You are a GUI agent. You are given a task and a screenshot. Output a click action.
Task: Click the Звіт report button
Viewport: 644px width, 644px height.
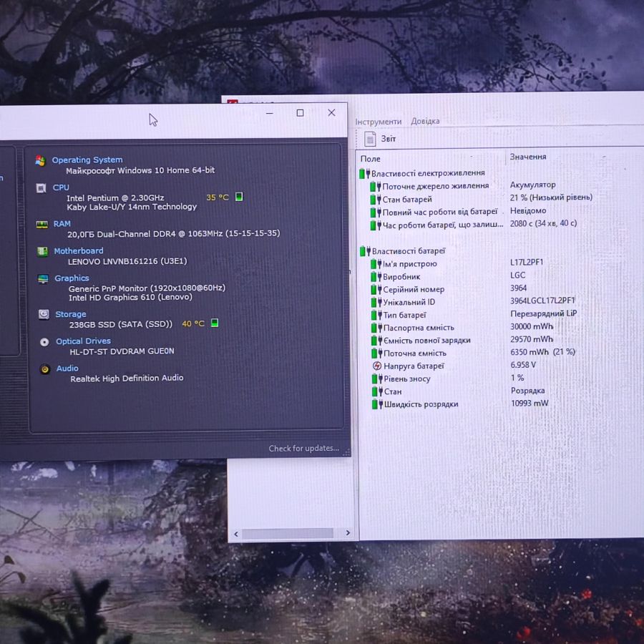(x=380, y=139)
